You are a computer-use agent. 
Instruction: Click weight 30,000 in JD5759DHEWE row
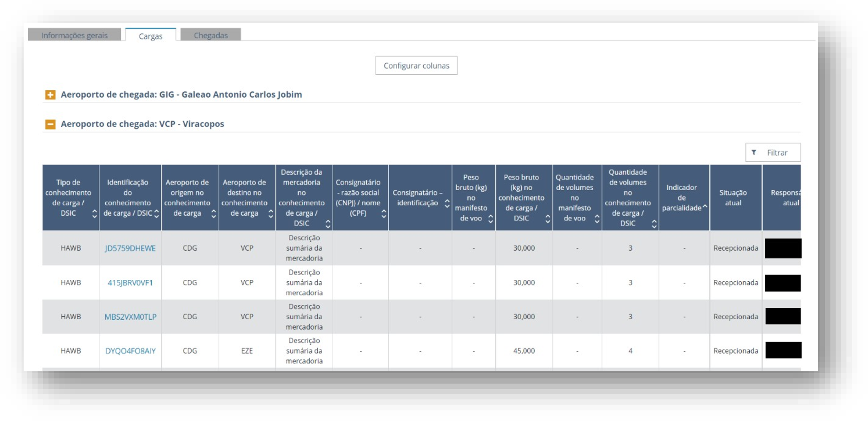point(524,248)
